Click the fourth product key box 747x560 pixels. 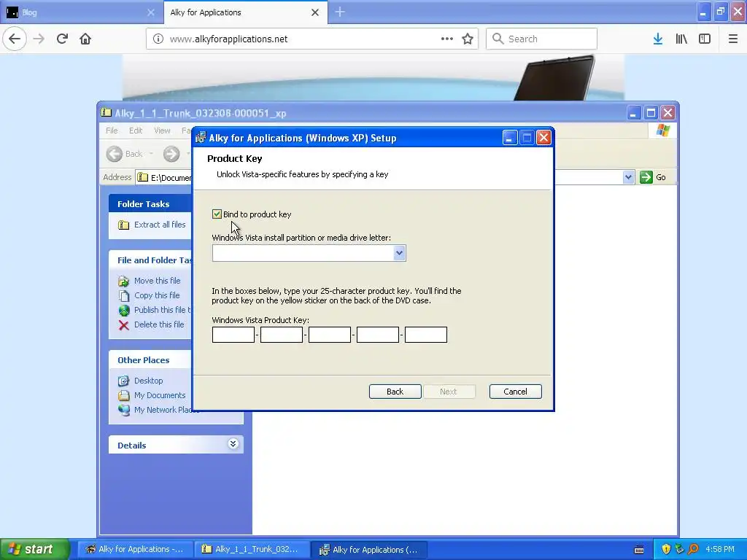[377, 335]
